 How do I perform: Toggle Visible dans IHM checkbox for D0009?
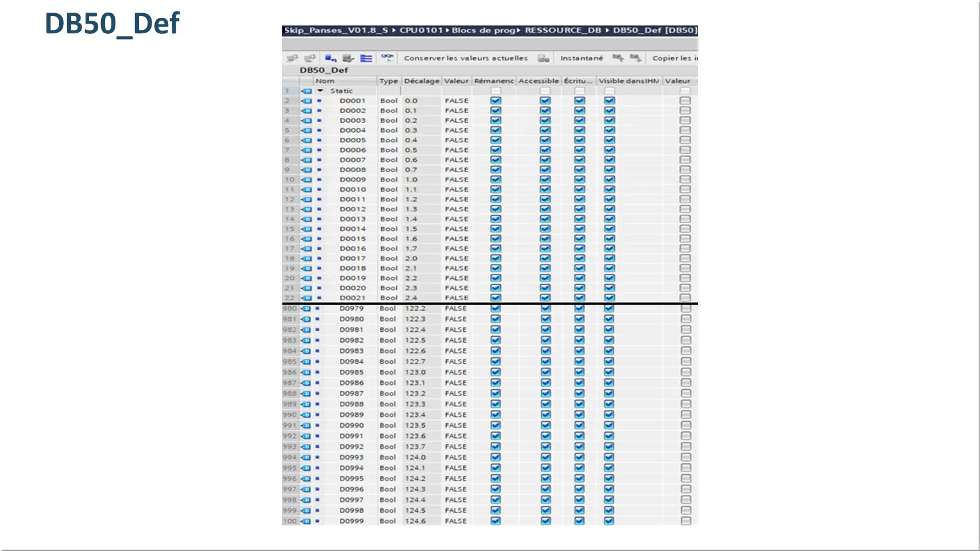610,180
